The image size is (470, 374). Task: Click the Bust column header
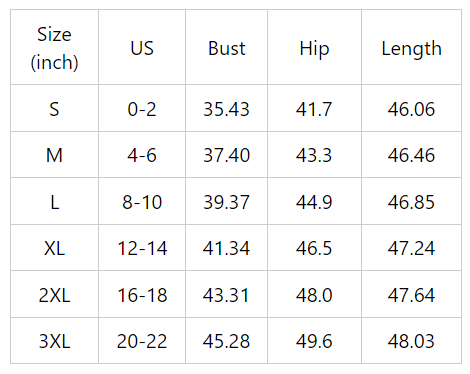point(226,47)
